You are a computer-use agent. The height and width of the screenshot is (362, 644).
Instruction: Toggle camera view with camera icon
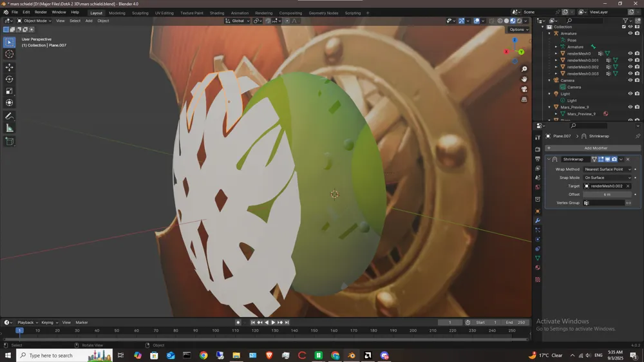(x=524, y=89)
